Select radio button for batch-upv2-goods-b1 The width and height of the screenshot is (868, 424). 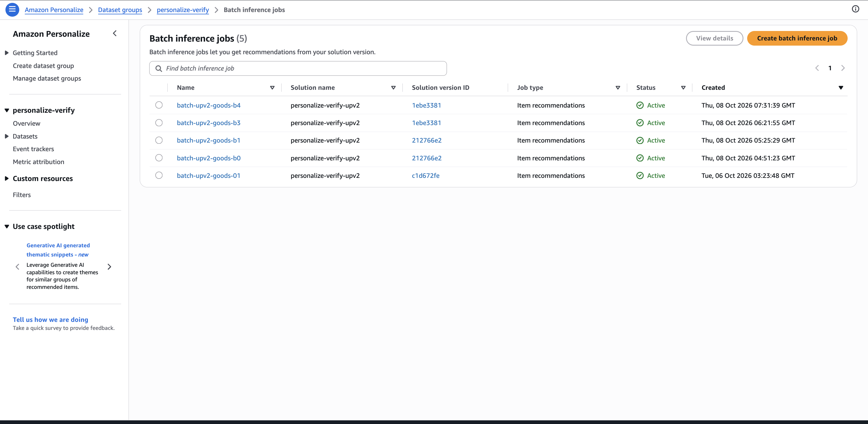159,140
